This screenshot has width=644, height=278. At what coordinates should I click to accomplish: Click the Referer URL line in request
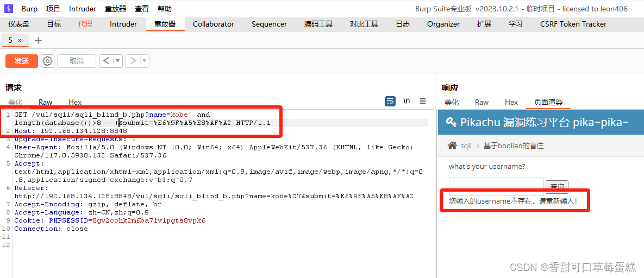click(214, 196)
